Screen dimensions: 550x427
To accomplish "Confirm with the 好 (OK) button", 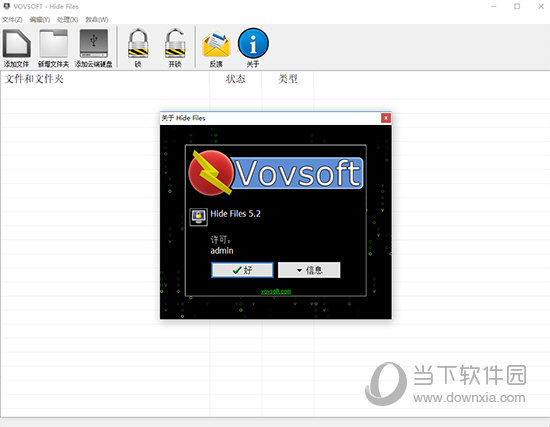I will [242, 270].
